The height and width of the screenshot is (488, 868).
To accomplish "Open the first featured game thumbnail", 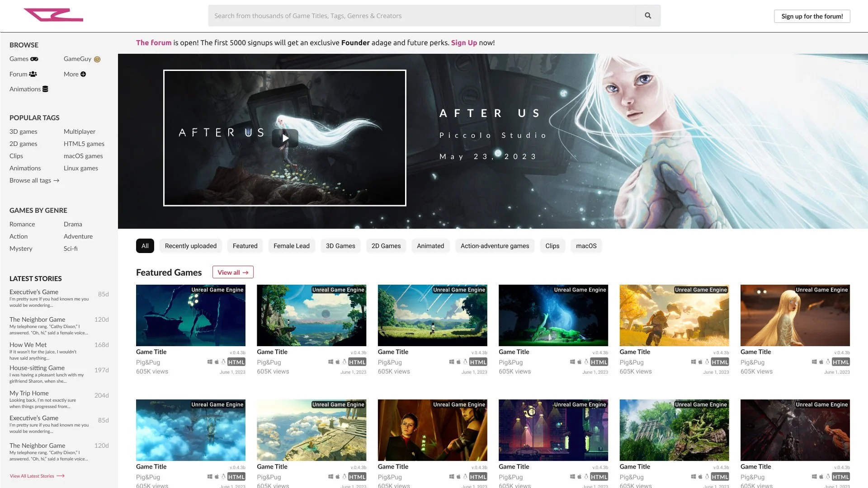I will click(190, 315).
